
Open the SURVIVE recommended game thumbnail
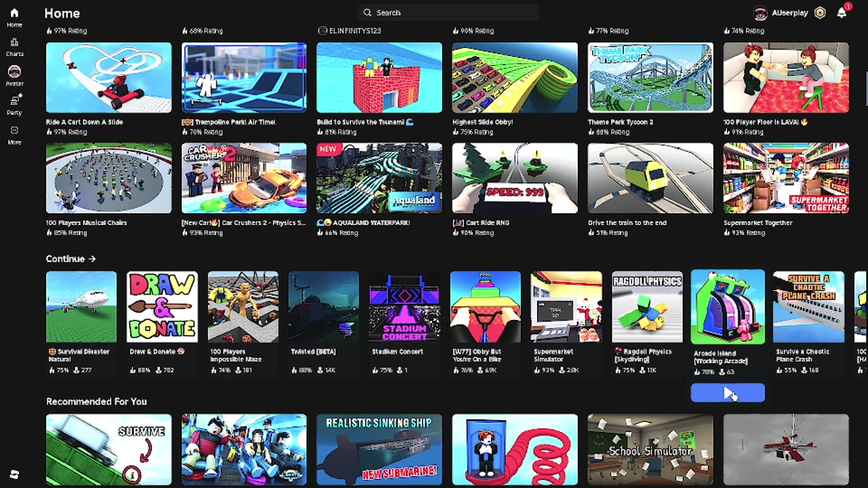pos(108,449)
